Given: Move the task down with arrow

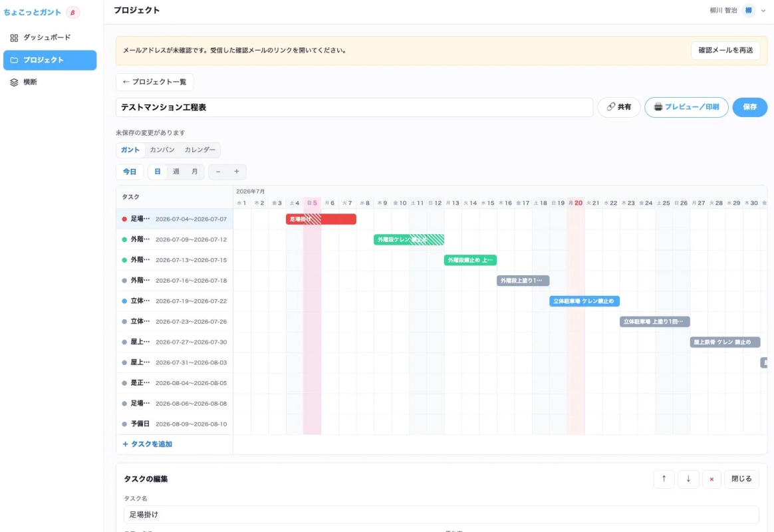Looking at the screenshot, I should [688, 479].
